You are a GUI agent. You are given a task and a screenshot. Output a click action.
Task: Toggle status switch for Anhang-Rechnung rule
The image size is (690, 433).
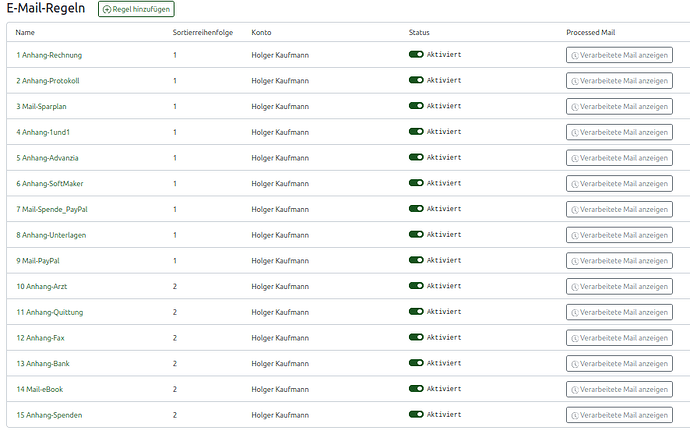click(x=416, y=54)
